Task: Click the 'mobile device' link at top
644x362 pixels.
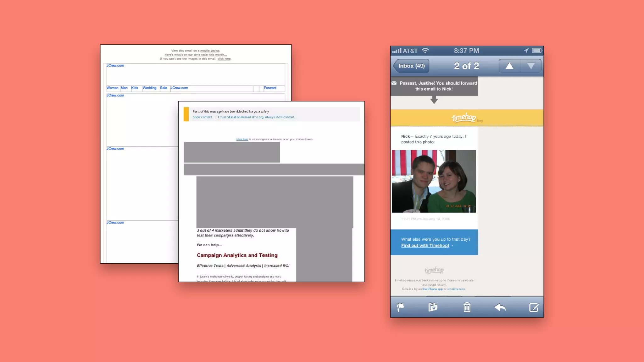Action: click(210, 51)
